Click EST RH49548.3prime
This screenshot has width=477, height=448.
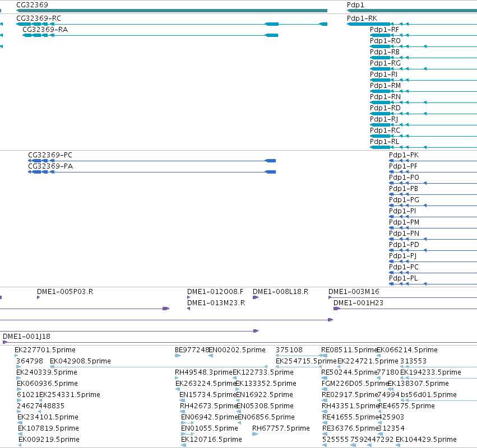click(x=203, y=372)
